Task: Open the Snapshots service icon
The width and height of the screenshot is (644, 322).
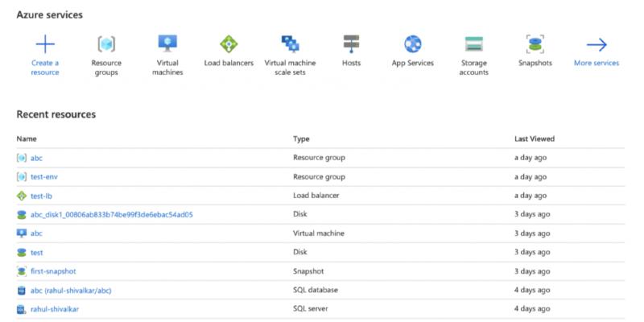Action: tap(535, 44)
